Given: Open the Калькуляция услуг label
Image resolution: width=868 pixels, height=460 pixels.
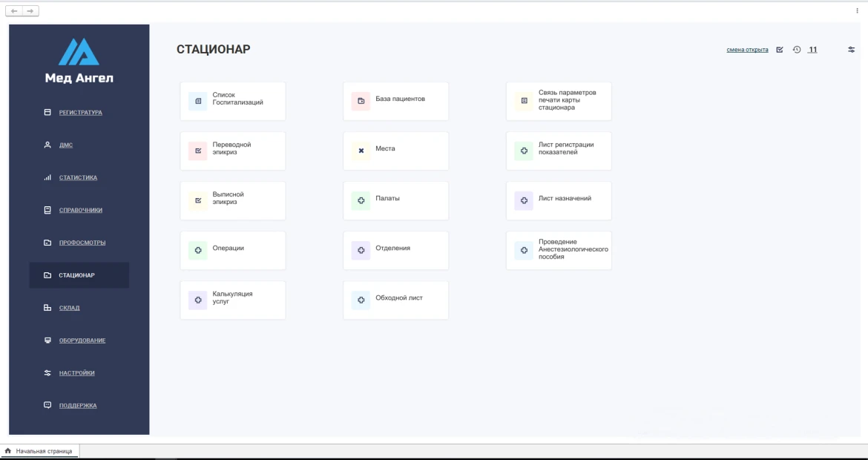Looking at the screenshot, I should pos(232,298).
